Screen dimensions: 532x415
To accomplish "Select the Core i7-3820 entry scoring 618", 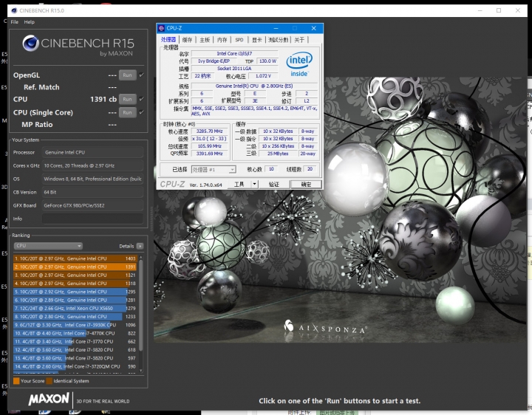I will [x=75, y=350].
